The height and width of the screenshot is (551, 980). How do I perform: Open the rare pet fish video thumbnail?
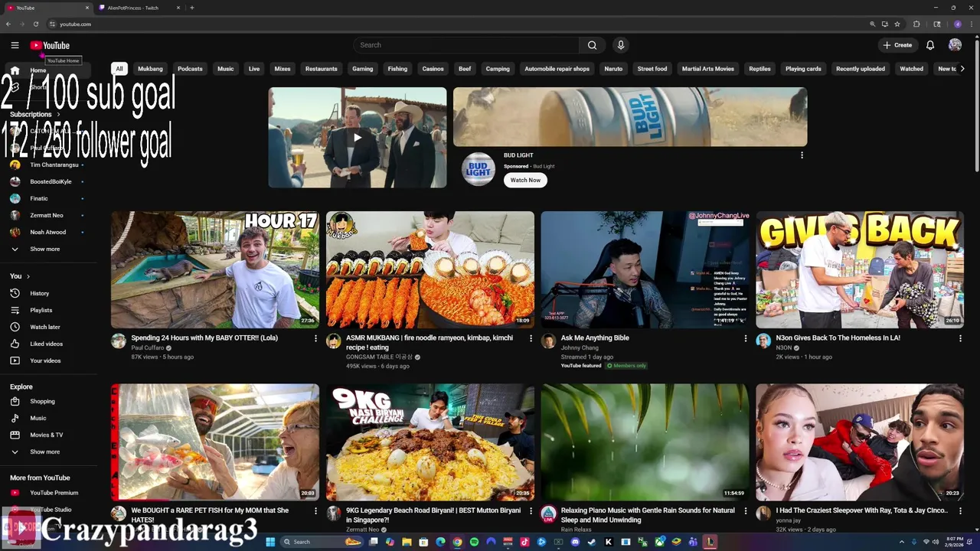point(215,442)
